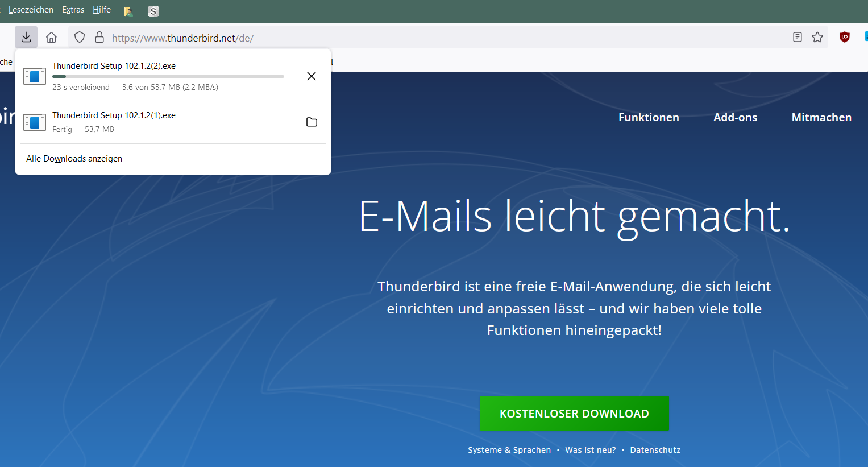Click the Thunderbird Setup 102.1.2(2).exe file icon
Image resolution: width=868 pixels, height=467 pixels.
point(35,76)
